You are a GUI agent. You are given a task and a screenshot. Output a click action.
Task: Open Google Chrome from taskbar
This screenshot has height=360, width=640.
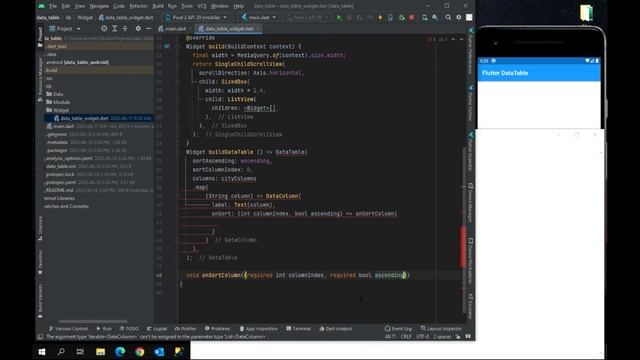140,351
